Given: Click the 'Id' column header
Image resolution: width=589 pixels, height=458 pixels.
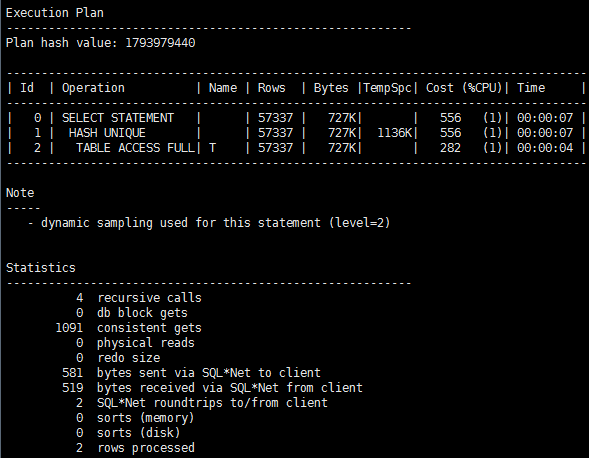Looking at the screenshot, I should pyautogui.click(x=27, y=88).
